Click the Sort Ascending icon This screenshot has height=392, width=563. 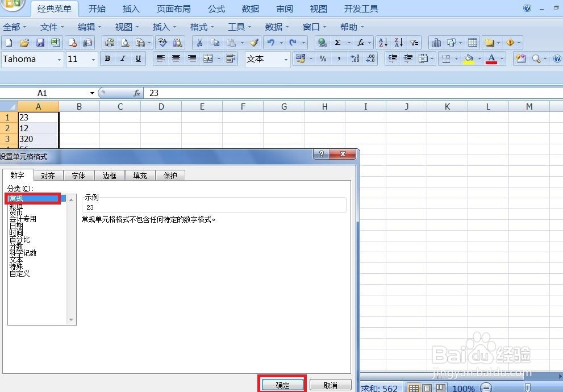point(382,42)
